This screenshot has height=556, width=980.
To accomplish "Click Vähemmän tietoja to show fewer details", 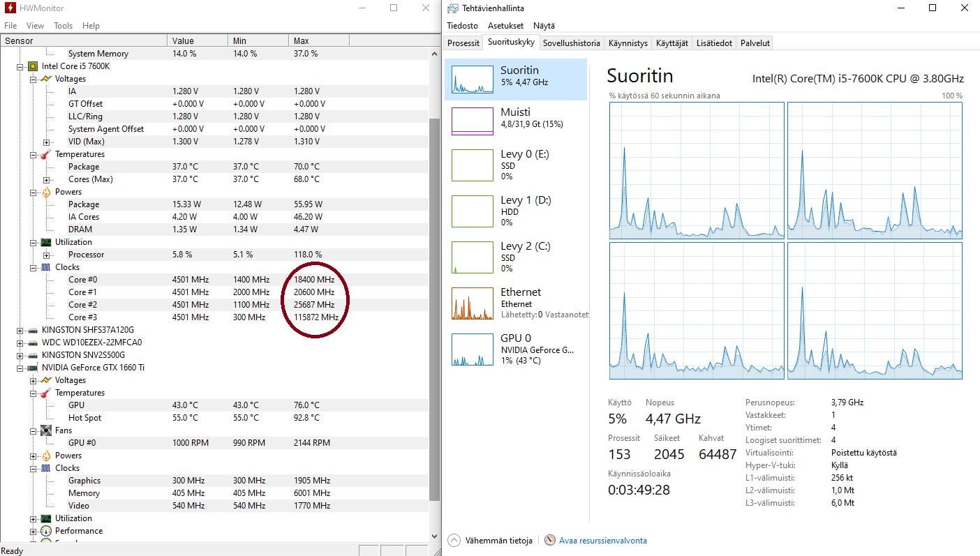I will 490,541.
